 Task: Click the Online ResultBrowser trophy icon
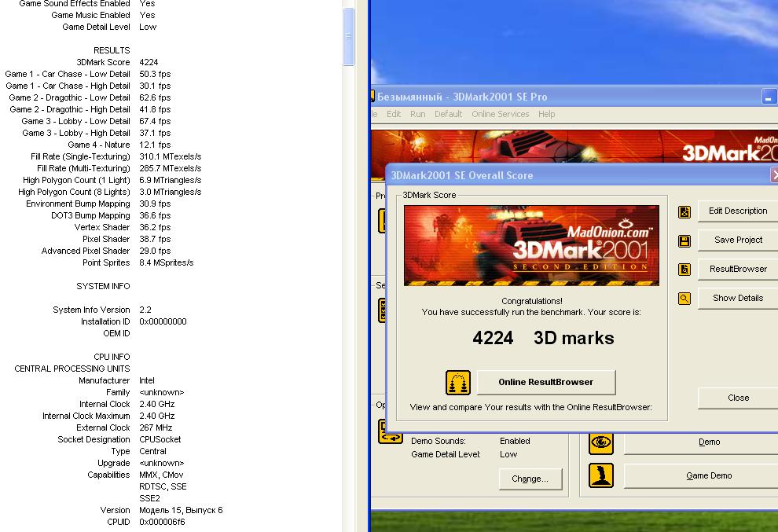(x=458, y=383)
